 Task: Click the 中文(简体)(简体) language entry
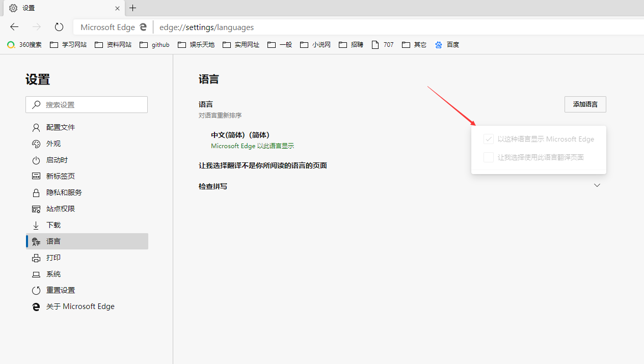[240, 135]
